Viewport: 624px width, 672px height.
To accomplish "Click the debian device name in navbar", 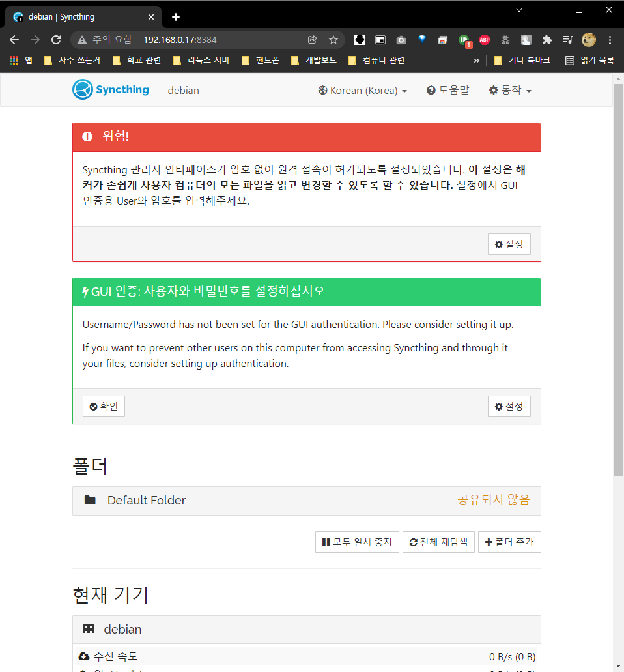I will point(183,91).
